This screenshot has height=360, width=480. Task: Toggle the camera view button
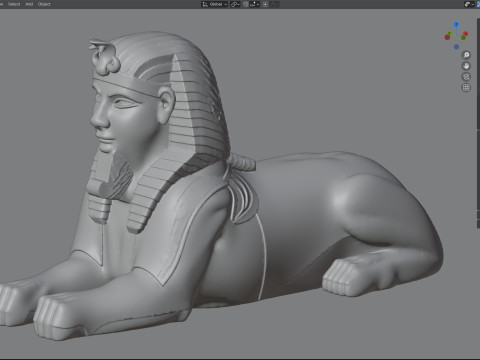tap(466, 77)
